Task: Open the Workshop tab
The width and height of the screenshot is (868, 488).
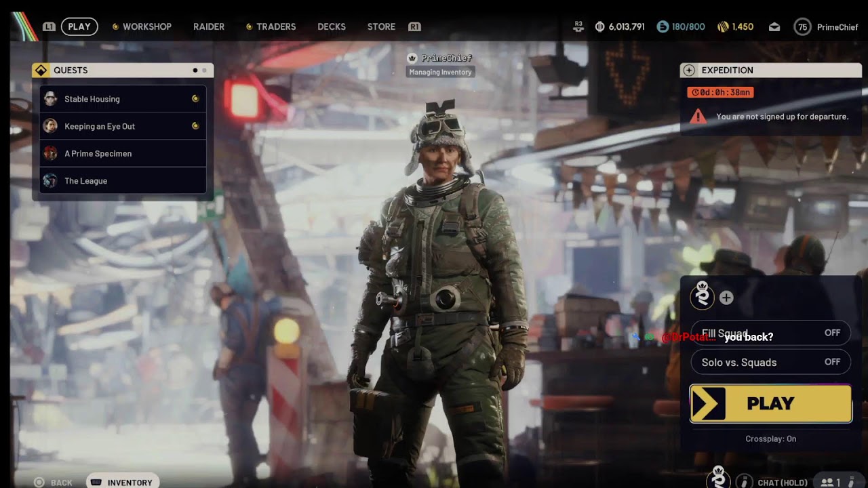Action: (x=142, y=26)
